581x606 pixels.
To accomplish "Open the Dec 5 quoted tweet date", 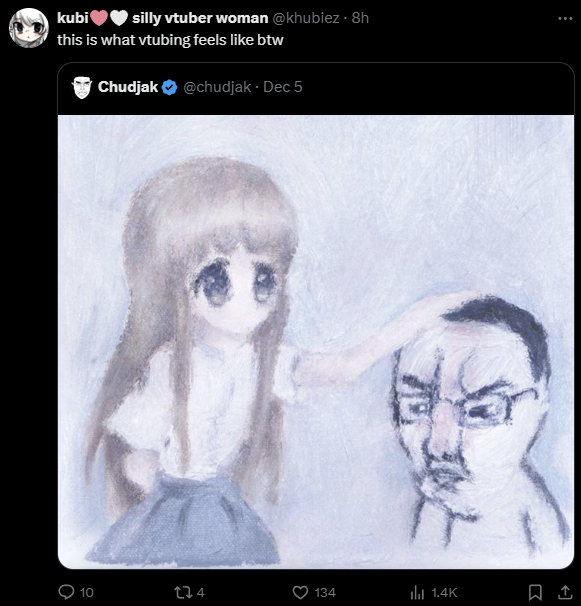I will click(x=283, y=87).
